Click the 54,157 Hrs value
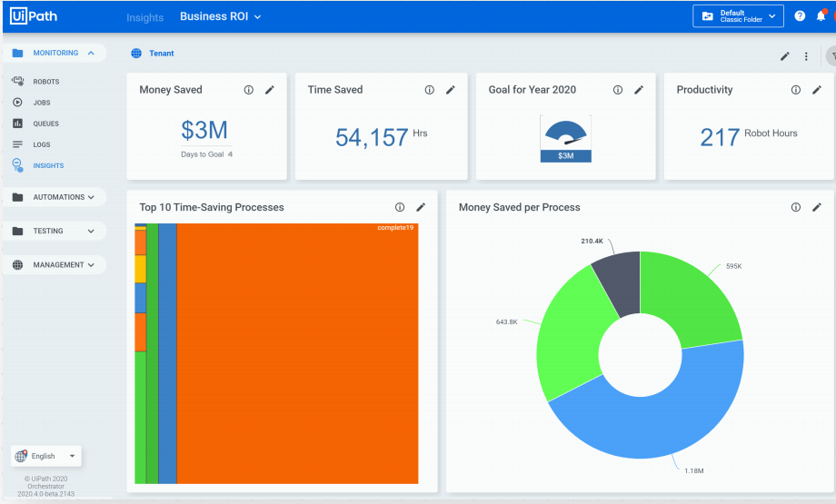 click(382, 137)
